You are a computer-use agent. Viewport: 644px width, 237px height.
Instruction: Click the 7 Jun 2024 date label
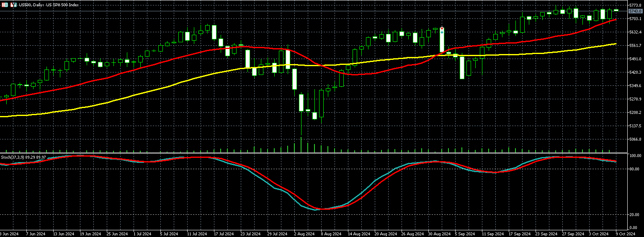36,234
